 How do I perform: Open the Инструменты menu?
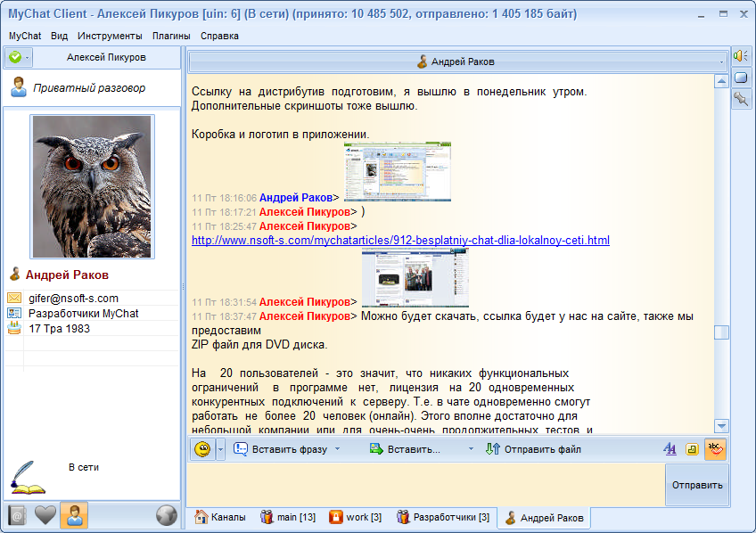(x=110, y=37)
